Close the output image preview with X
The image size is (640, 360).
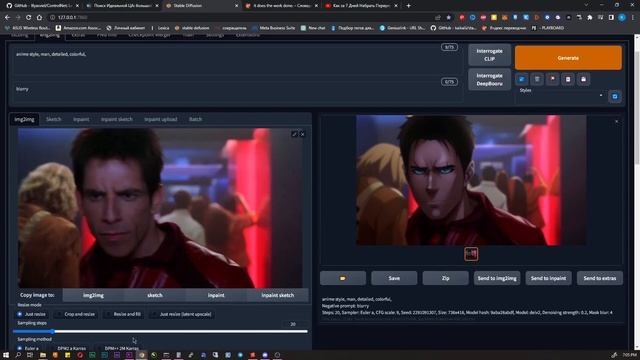click(616, 121)
